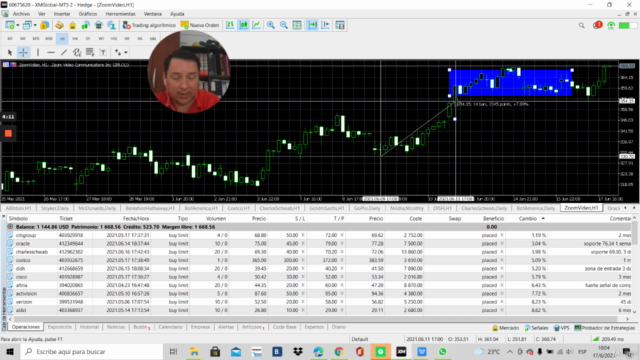640x360 pixels.
Task: Select the H4 timeframe
Action: [75, 39]
